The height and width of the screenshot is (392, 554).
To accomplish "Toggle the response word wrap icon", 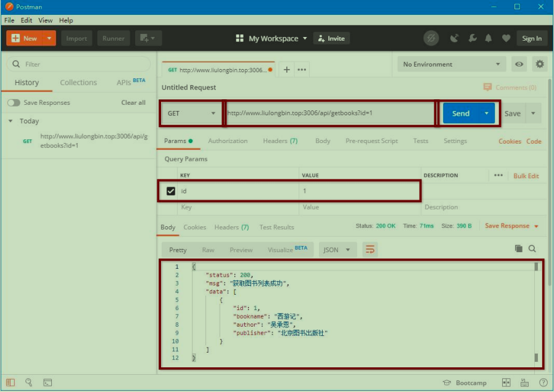I will click(370, 250).
